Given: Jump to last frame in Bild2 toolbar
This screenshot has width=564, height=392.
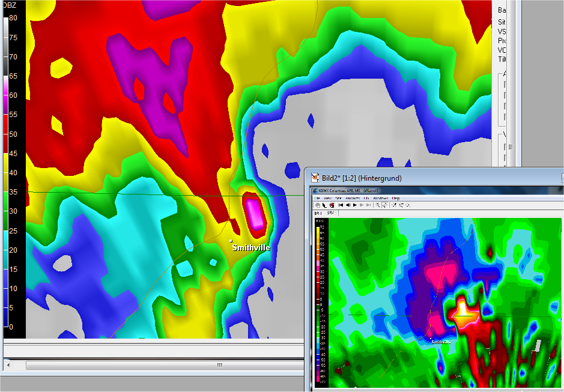Looking at the screenshot, I should point(368,205).
